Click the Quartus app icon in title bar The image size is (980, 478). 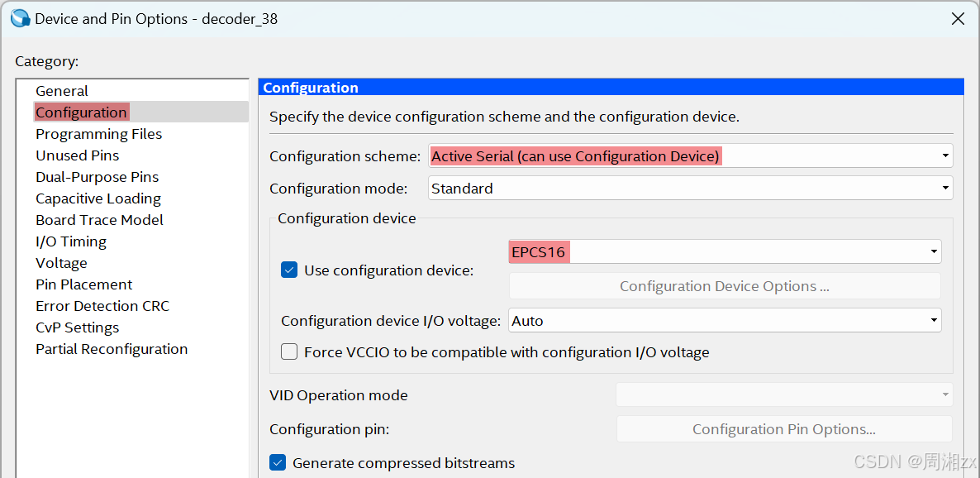click(21, 19)
